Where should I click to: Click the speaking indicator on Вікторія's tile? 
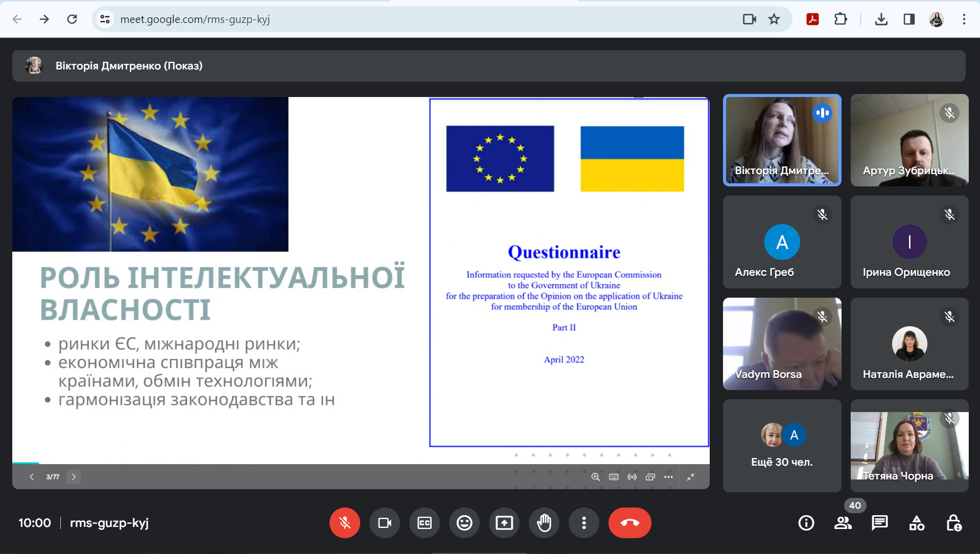pyautogui.click(x=822, y=113)
